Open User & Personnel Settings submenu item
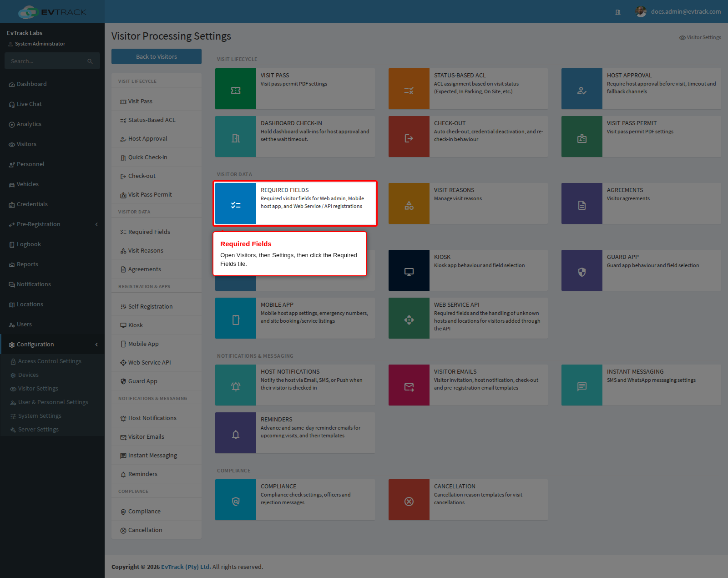 (52, 402)
